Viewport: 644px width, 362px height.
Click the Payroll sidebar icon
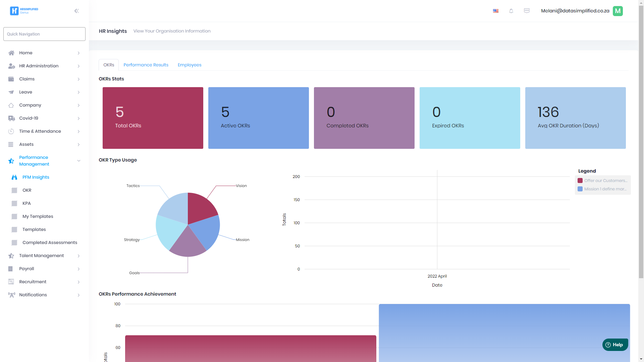click(x=11, y=269)
